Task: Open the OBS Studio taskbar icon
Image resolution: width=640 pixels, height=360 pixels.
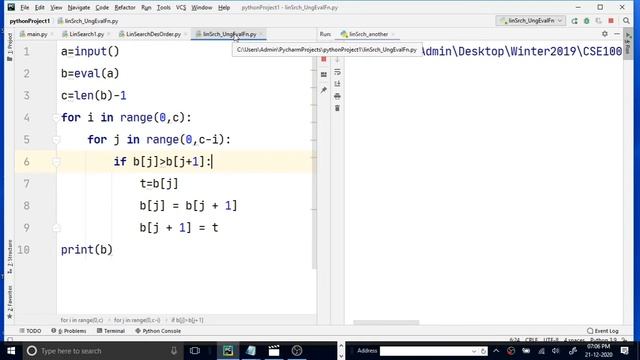Action: (297, 351)
